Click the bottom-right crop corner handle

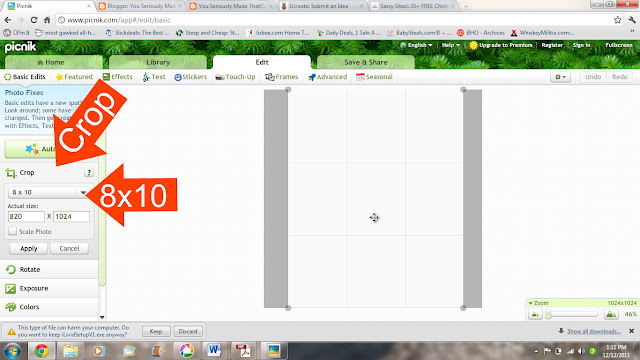[463, 308]
